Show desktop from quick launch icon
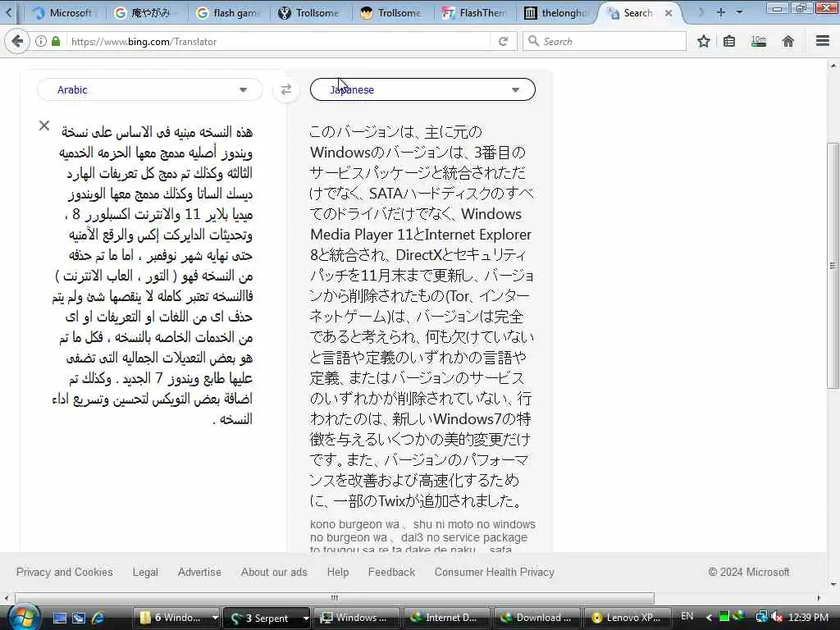Image resolution: width=840 pixels, height=630 pixels. point(59,618)
